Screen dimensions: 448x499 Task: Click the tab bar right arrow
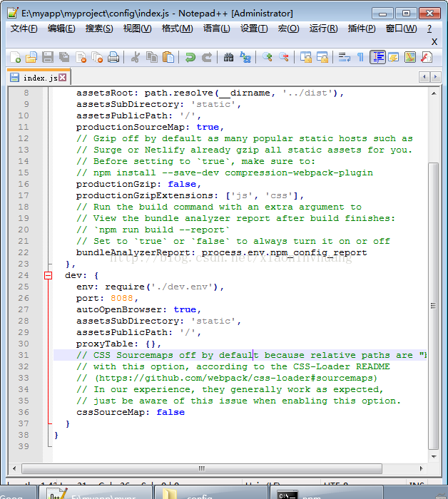[436, 77]
